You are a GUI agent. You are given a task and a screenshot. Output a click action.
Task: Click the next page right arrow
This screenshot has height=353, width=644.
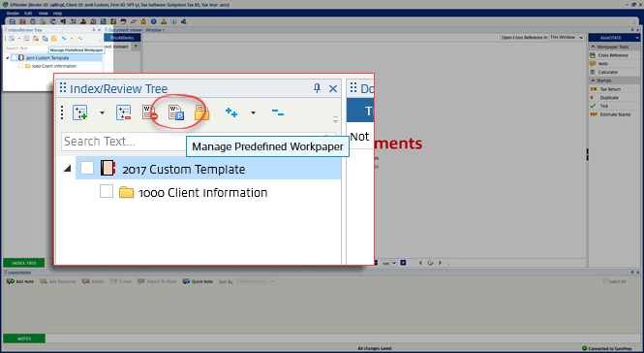tap(440, 263)
